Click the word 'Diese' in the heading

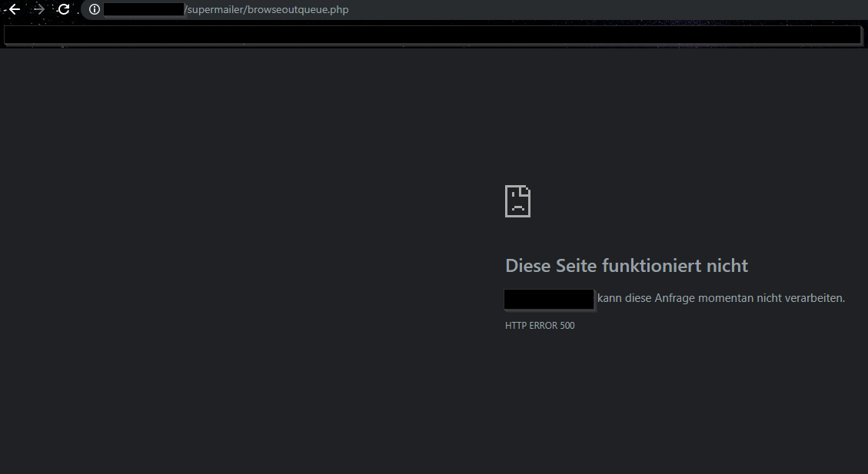click(527, 266)
